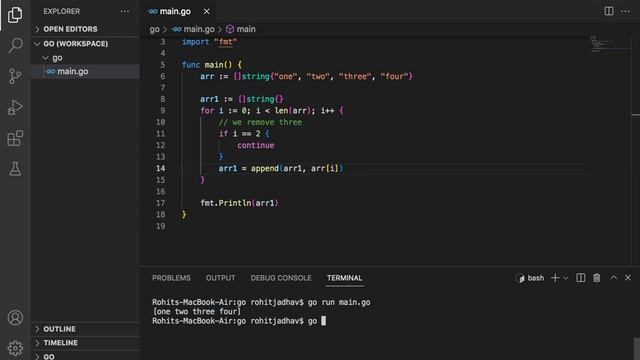The height and width of the screenshot is (360, 640).
Task: Open editor more actions menu
Action: (625, 11)
